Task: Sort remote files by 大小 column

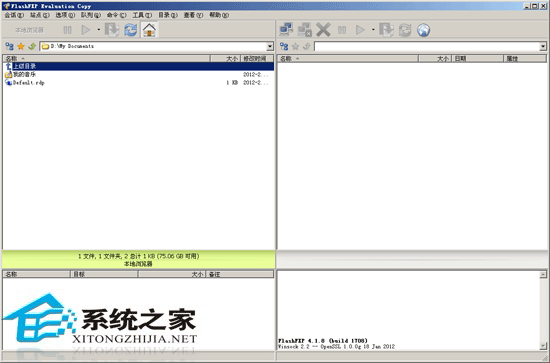Action: [x=435, y=59]
